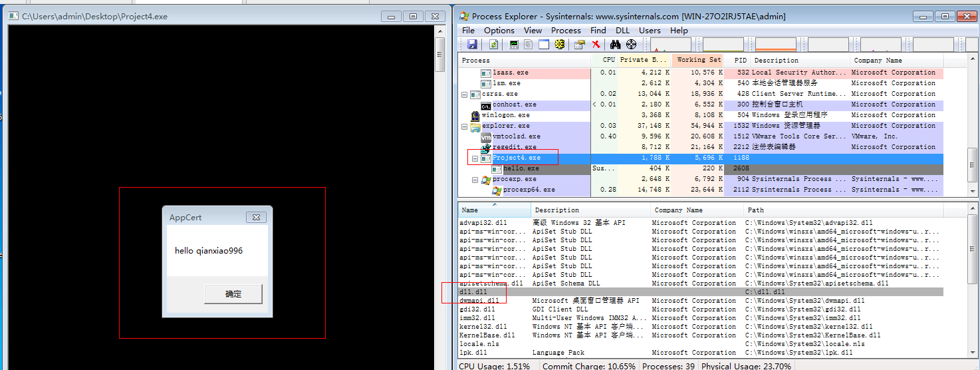Viewport: 980px width, 370px height.
Task: Click the gear View DLLs/Handles toolbar icon
Action: [559, 45]
